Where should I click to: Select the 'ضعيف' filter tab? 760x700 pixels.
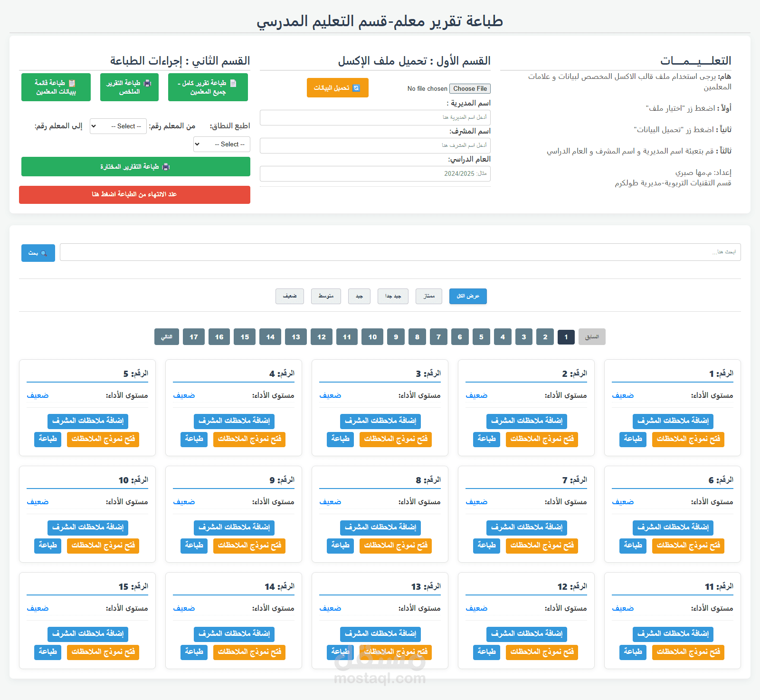(290, 296)
